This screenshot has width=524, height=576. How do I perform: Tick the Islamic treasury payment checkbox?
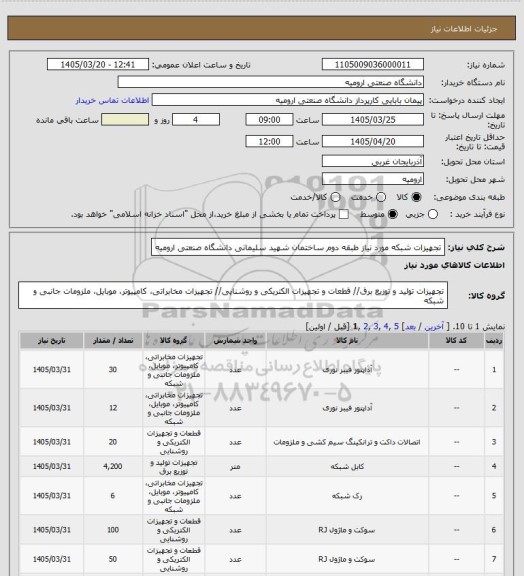[x=344, y=214]
